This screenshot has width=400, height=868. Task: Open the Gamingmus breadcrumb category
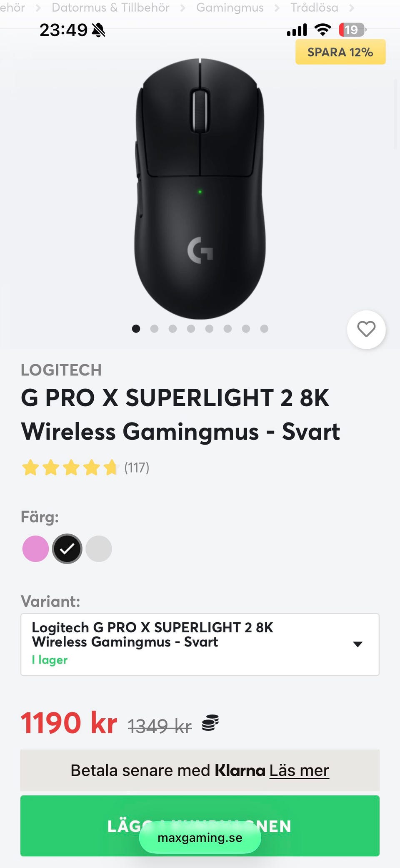[x=230, y=8]
